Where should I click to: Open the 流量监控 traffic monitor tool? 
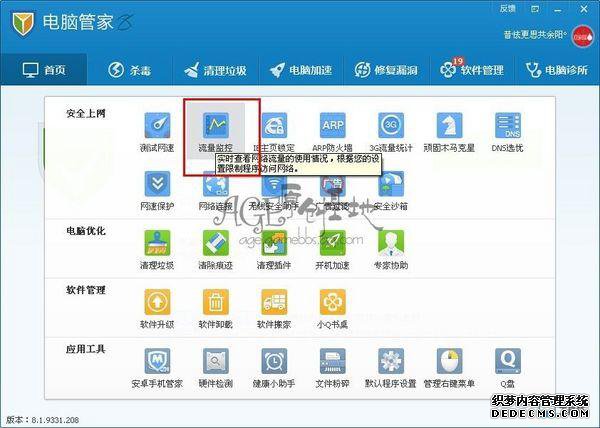point(216,132)
